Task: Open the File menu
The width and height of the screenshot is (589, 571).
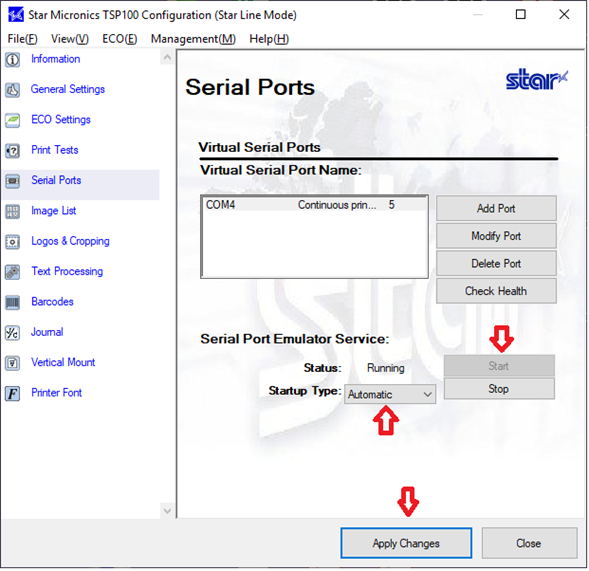Action: (x=22, y=39)
